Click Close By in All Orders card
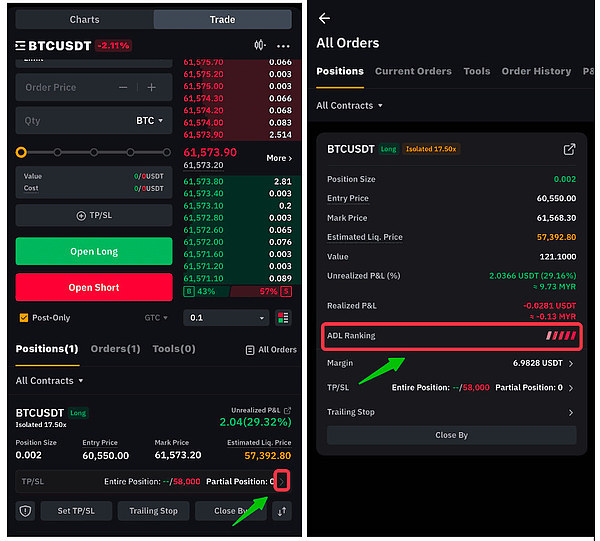The height and width of the screenshot is (541, 600). click(x=452, y=435)
